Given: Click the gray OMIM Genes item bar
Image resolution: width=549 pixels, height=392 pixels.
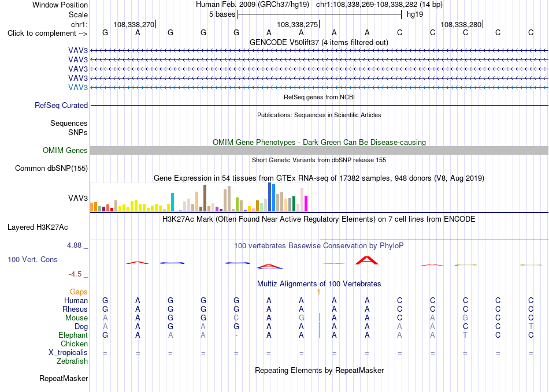Looking at the screenshot, I should [319, 150].
